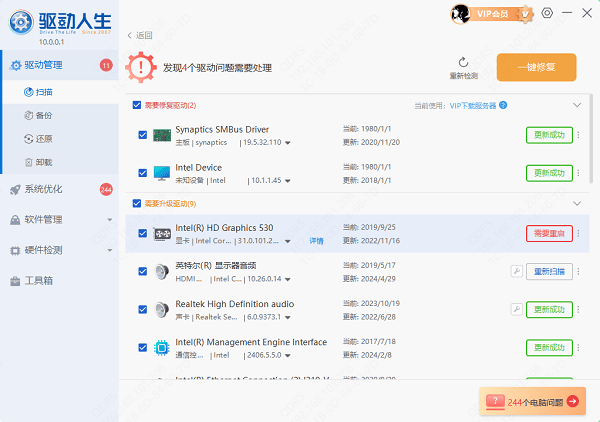The image size is (600, 422).
Task: Uncheck the 英特尔(R) 显示器音频 checkbox
Action: click(x=143, y=271)
